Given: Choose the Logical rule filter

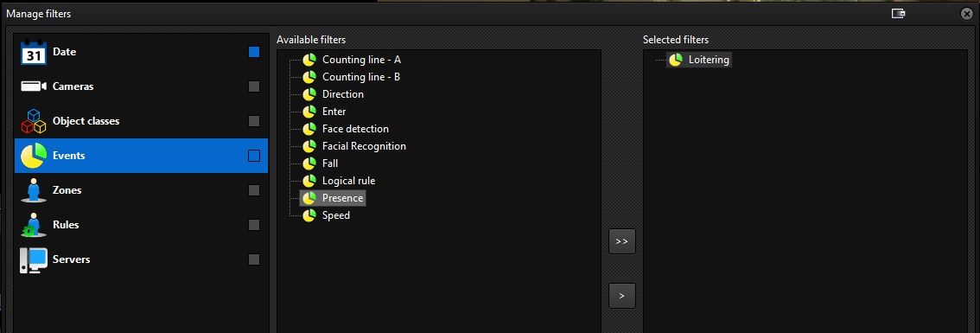Looking at the screenshot, I should click(x=349, y=180).
